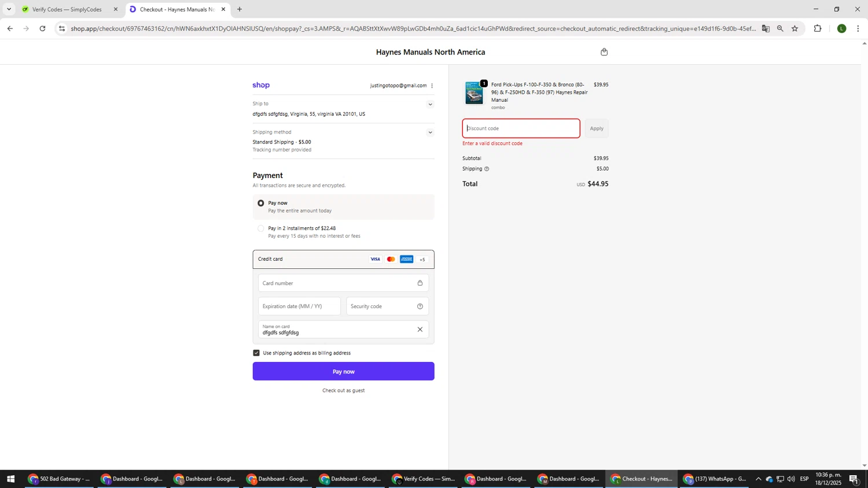The image size is (868, 488).
Task: Close the Checkout - Haynes Manuals tab
Action: (223, 9)
